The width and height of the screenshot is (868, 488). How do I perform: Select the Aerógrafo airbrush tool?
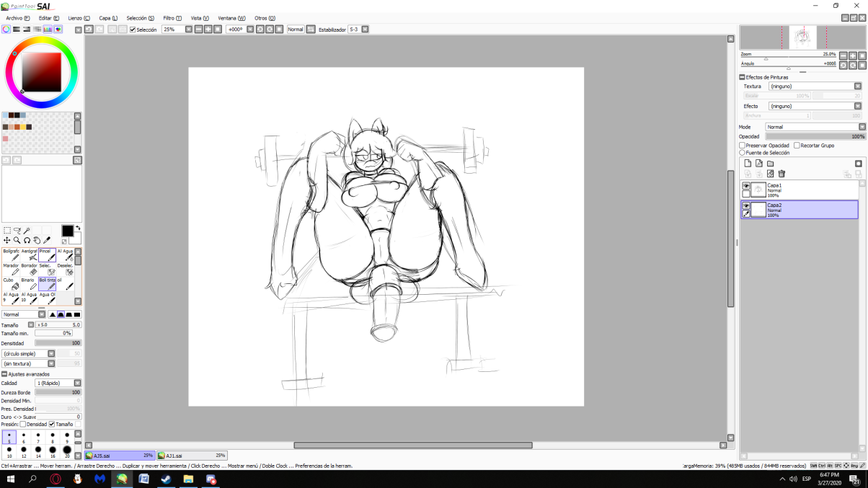pyautogui.click(x=29, y=255)
